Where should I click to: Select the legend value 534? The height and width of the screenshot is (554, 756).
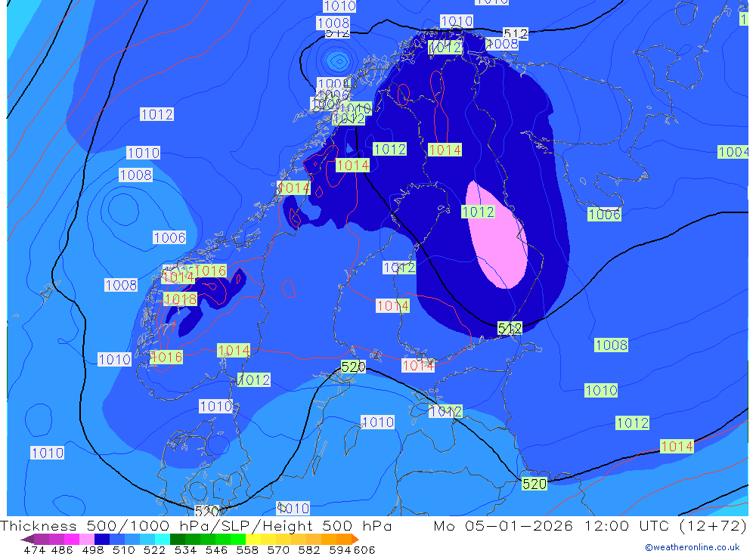click(186, 550)
